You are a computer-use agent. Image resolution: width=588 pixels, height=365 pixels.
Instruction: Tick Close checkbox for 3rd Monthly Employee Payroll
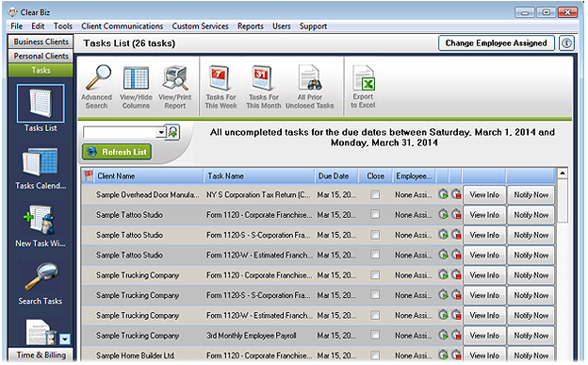click(375, 336)
